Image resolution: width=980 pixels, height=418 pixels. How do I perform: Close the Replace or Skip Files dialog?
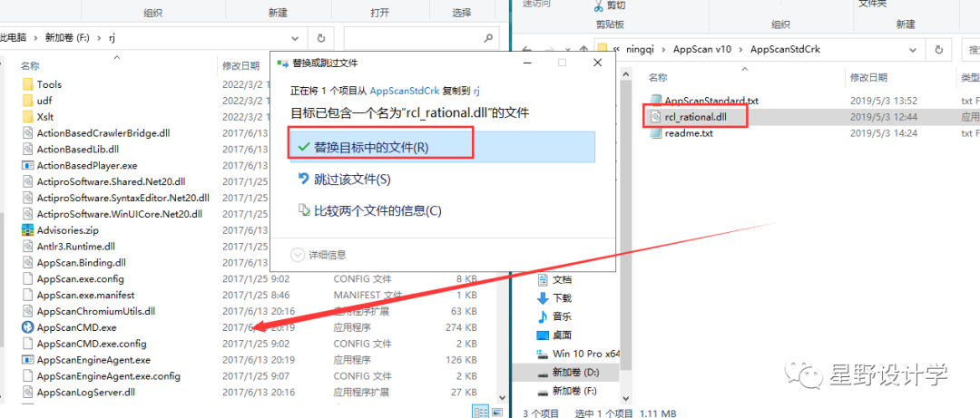point(597,63)
